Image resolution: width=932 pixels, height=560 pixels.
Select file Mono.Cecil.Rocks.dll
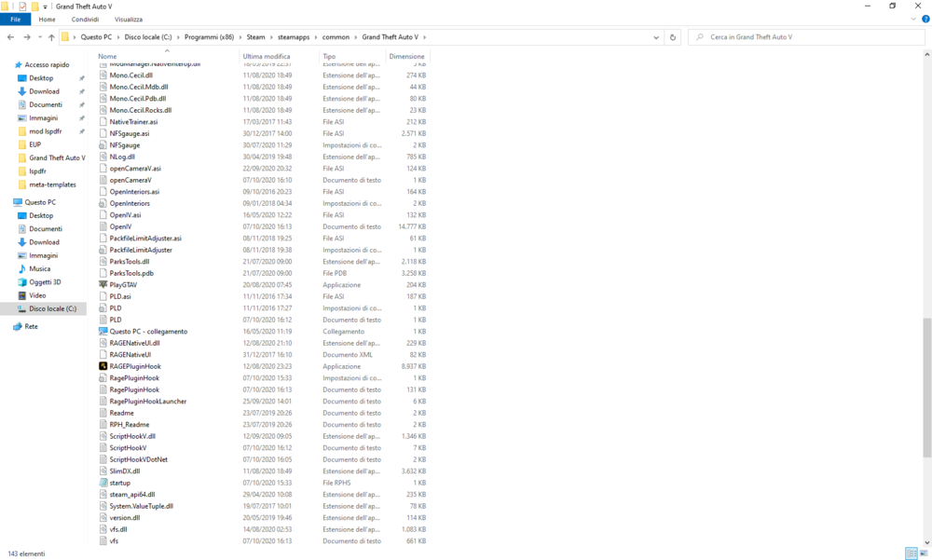[x=141, y=110]
